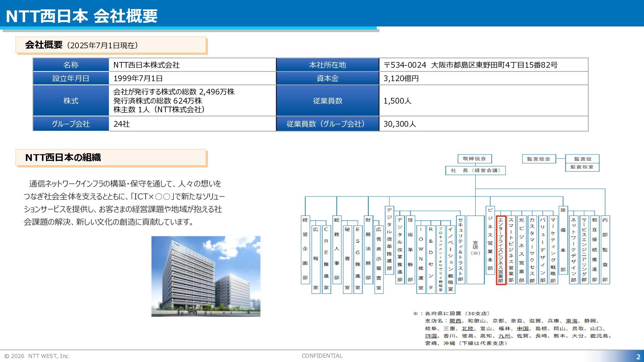Click the slide page number "2"
This screenshot has height=362, width=644.
click(638, 357)
